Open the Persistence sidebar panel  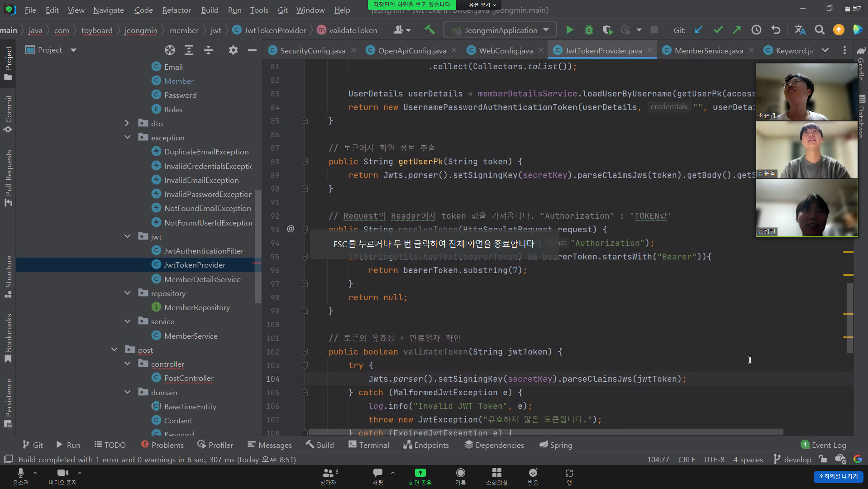[x=8, y=403]
